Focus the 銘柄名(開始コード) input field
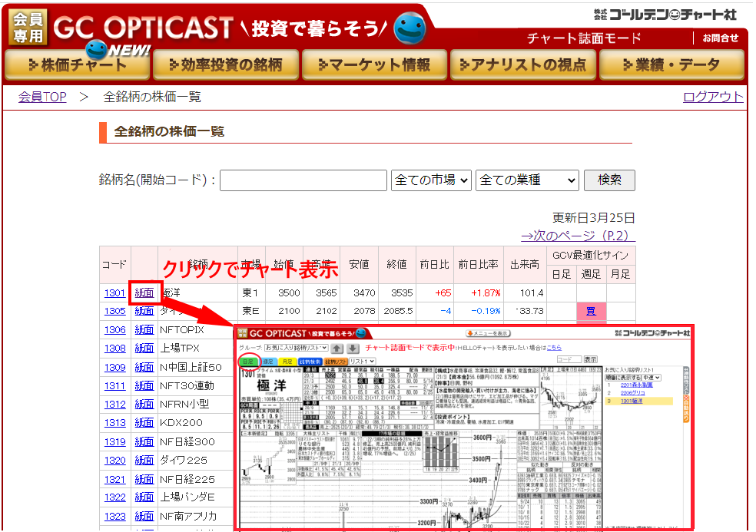This screenshot has width=756, height=532. [303, 180]
